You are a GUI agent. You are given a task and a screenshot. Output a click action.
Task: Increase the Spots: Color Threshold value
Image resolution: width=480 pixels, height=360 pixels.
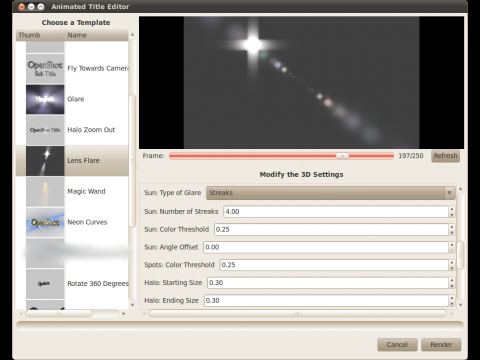(452, 262)
